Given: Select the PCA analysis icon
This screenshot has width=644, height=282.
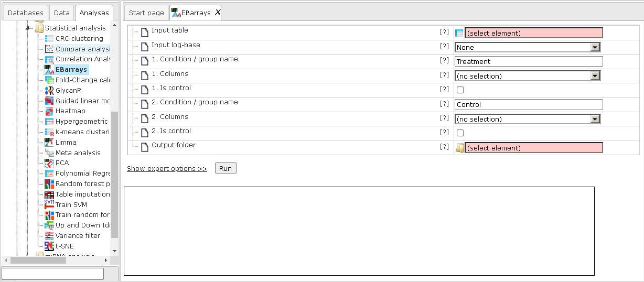Looking at the screenshot, I should click(49, 163).
